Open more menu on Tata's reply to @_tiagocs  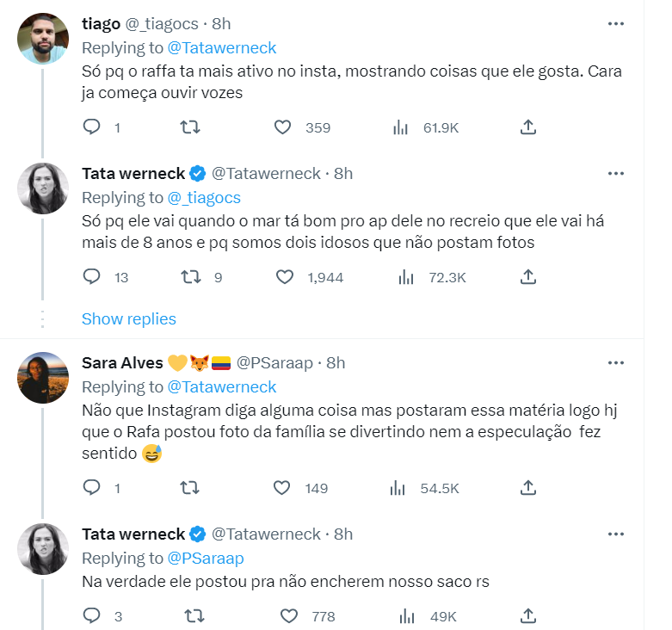[x=616, y=174]
